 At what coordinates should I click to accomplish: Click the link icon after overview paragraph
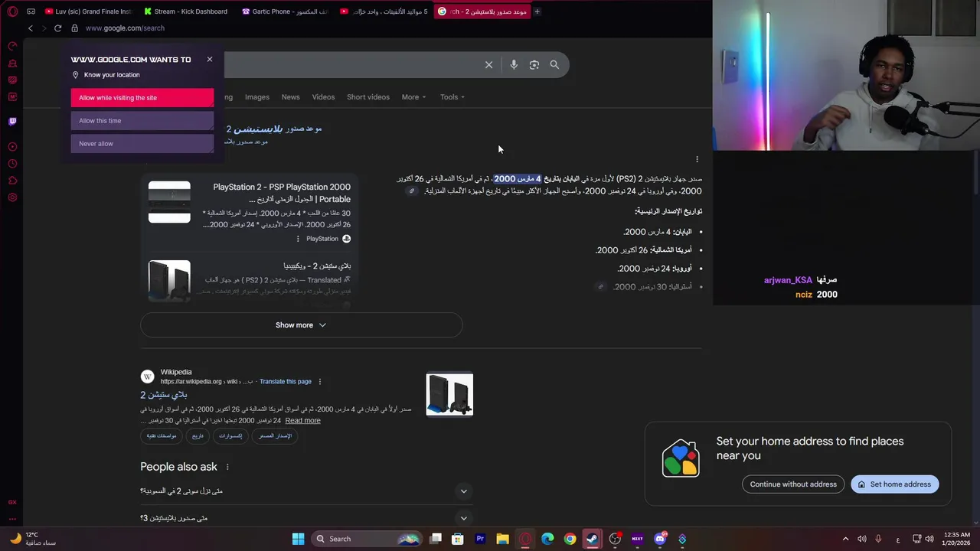pyautogui.click(x=412, y=191)
